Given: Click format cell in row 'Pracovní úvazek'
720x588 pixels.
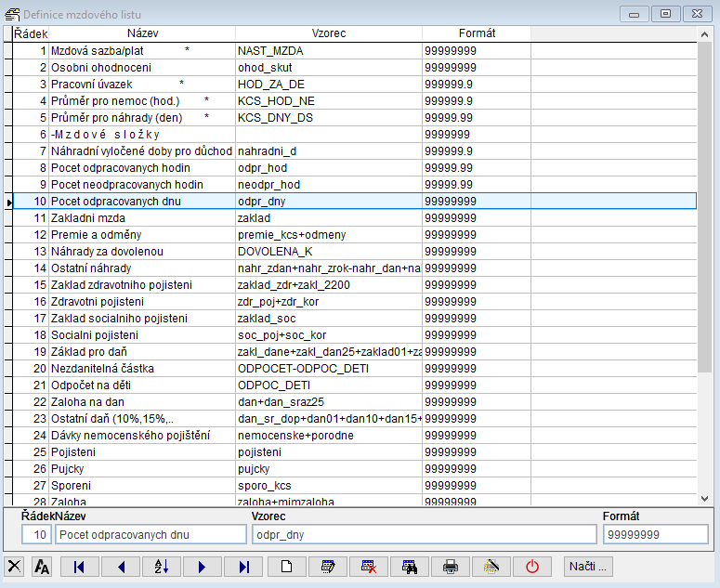Looking at the screenshot, I should [x=477, y=85].
